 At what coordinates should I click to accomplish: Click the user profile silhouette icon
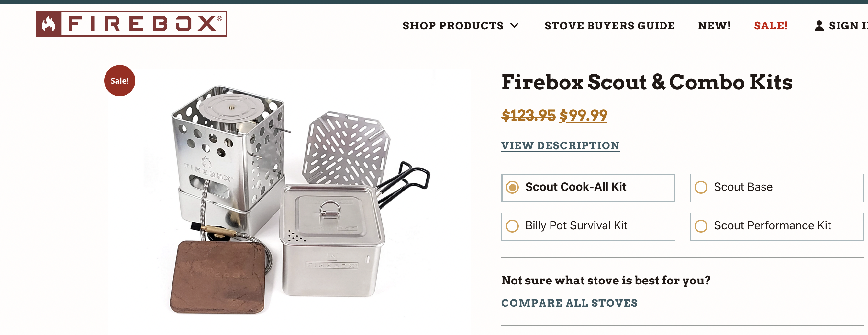(819, 26)
